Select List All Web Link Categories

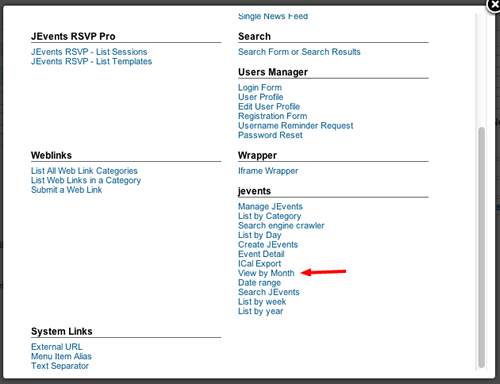coord(84,171)
